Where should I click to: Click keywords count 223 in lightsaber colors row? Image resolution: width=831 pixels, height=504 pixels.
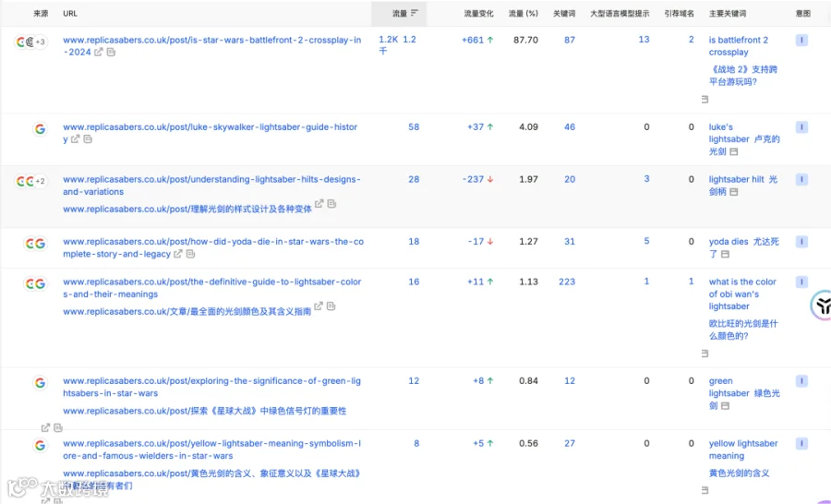[567, 282]
